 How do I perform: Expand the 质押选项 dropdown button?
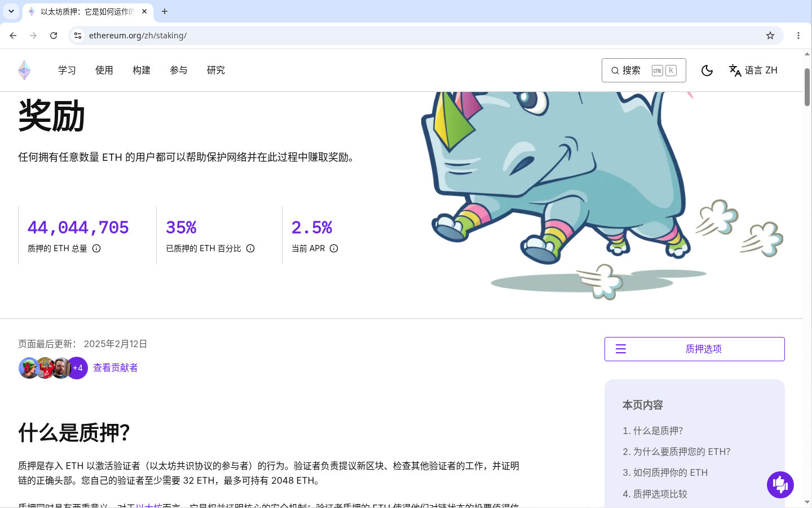click(x=695, y=349)
